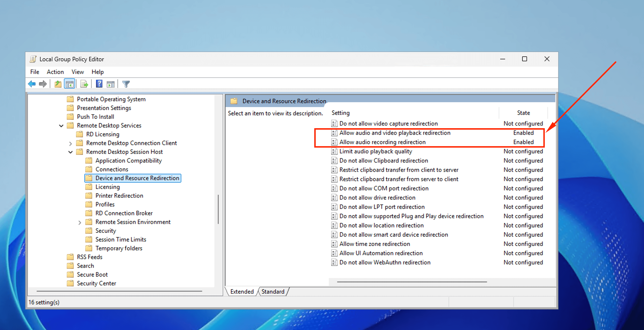Select the Security Center tree folder

96,283
